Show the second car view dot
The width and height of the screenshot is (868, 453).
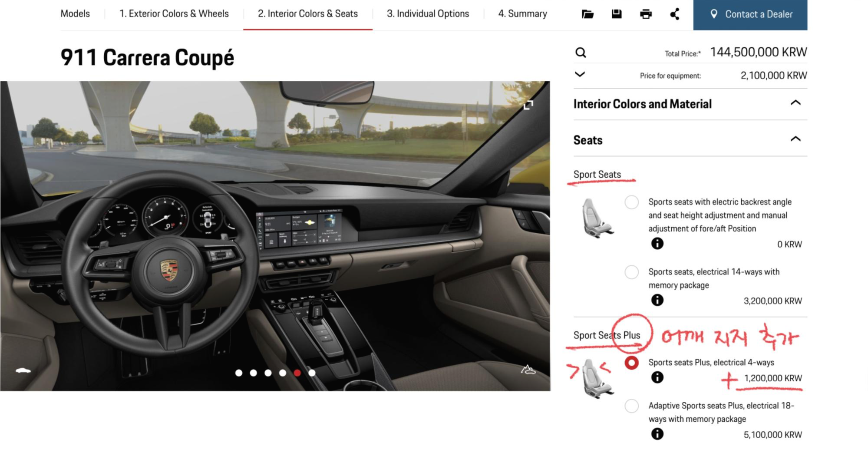click(x=254, y=373)
